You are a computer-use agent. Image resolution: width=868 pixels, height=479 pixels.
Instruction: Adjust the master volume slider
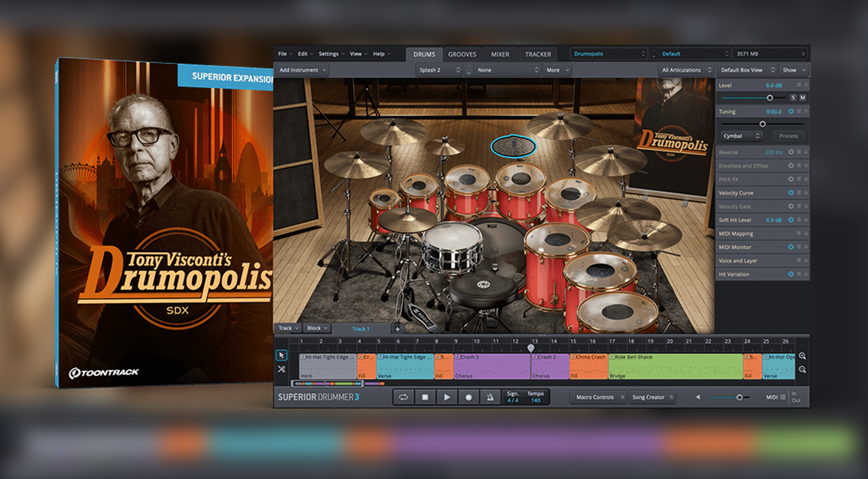tap(739, 397)
